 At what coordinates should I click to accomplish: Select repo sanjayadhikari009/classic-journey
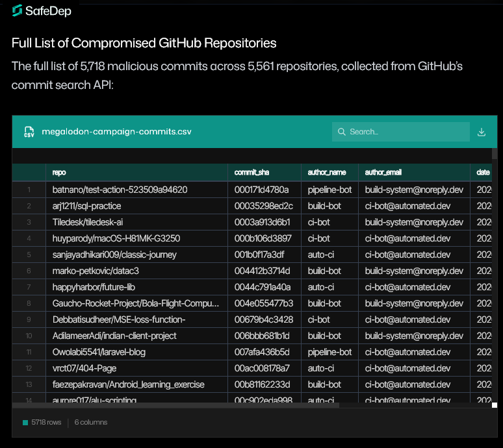114,255
